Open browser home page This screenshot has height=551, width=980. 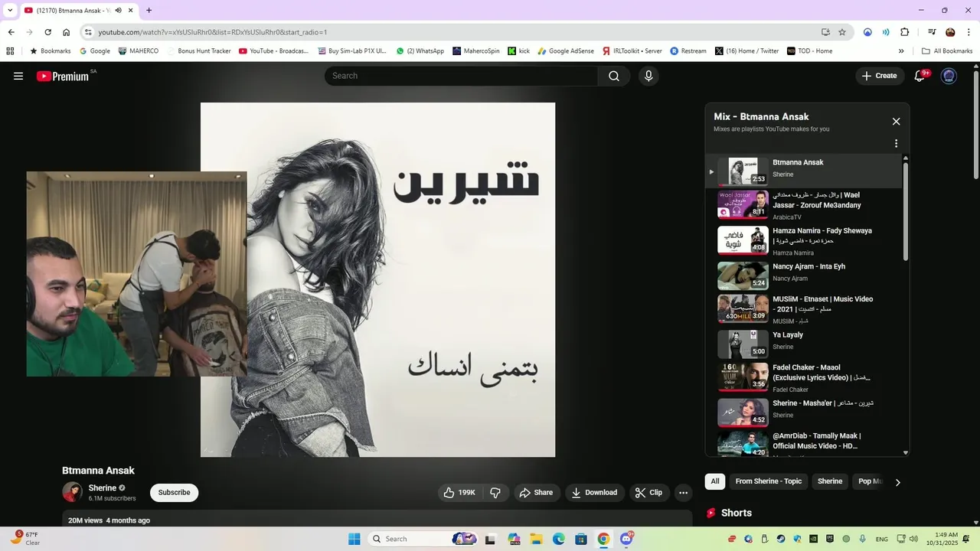67,32
